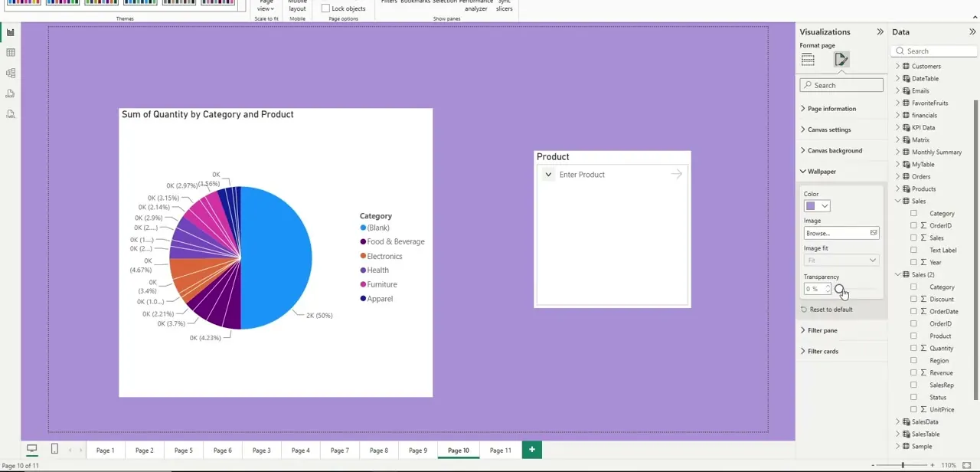Check the Text Label field
This screenshot has height=472, width=980.
913,251
